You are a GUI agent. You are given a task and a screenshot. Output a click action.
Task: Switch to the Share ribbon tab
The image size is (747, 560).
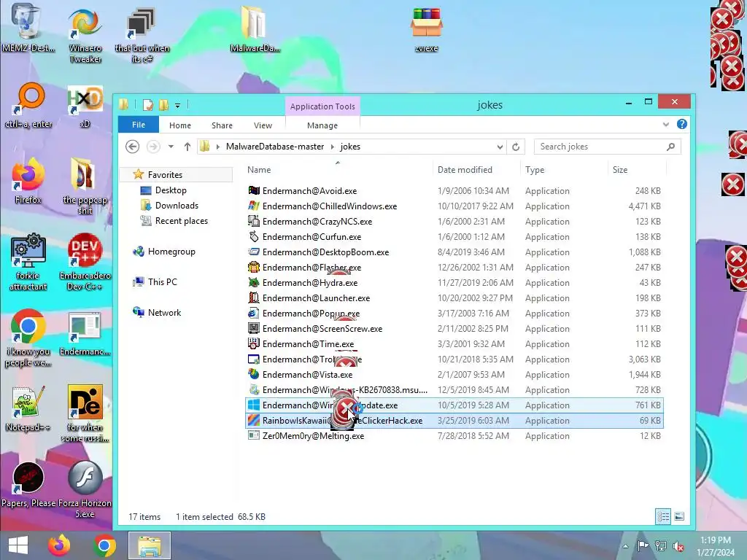pyautogui.click(x=222, y=125)
